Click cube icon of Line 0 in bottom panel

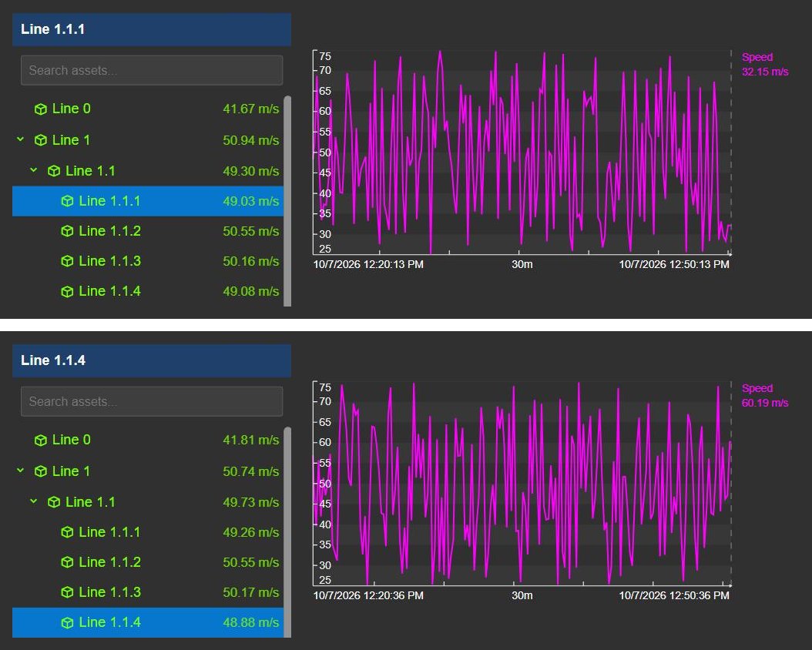(x=40, y=441)
